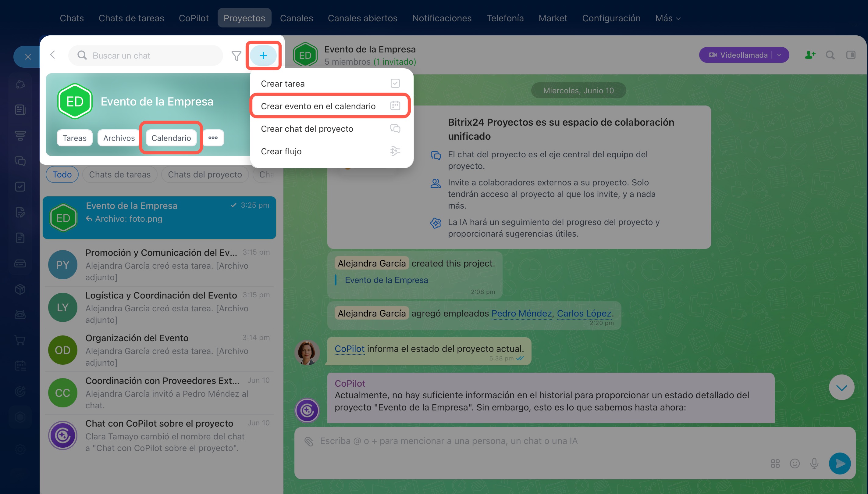The image size is (868, 494).
Task: Open the project Calendario button
Action: (171, 138)
